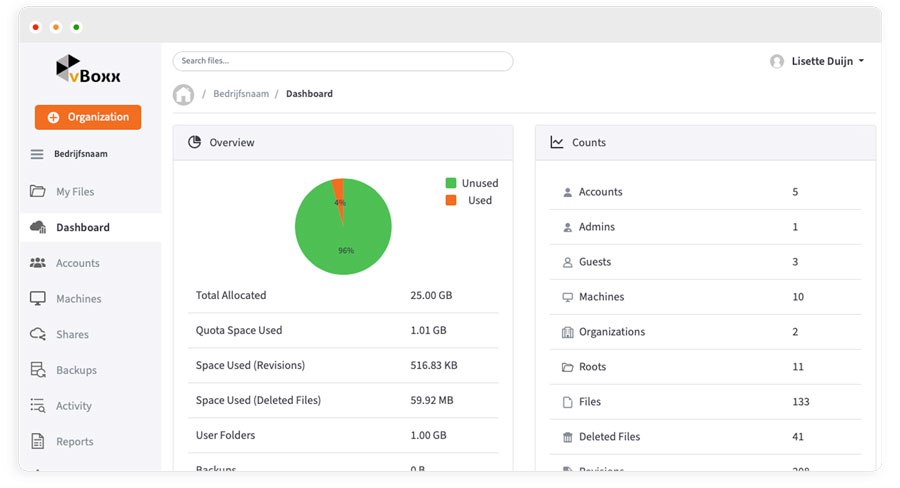The height and width of the screenshot is (488, 900).
Task: Click the home icon in breadcrumb
Action: [183, 94]
